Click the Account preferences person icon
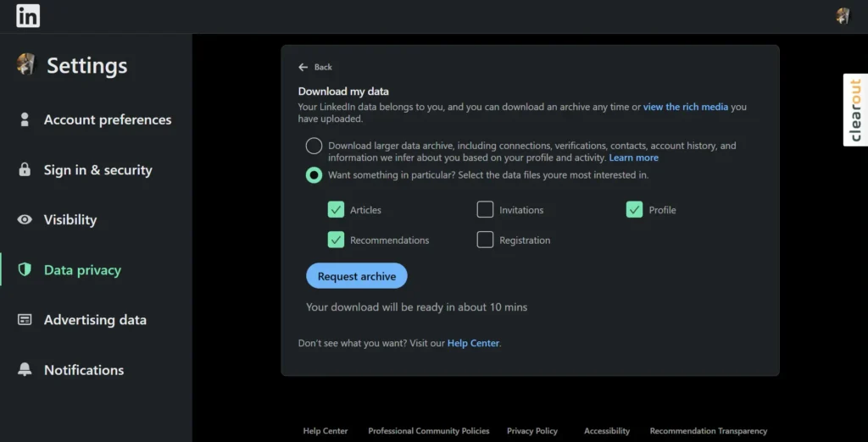This screenshot has height=442, width=868. pos(25,119)
